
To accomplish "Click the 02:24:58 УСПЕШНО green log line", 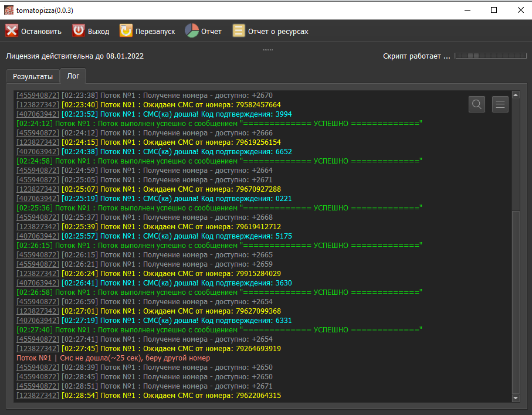I will tap(219, 161).
